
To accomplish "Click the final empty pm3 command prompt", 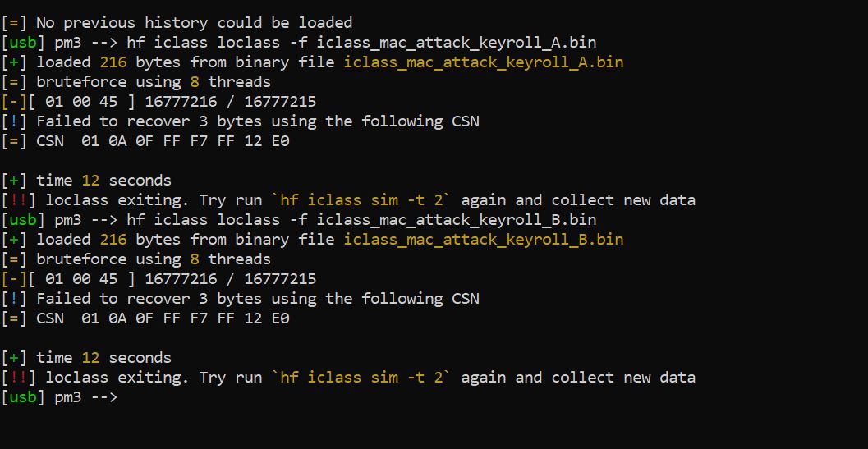I will 59,397.
